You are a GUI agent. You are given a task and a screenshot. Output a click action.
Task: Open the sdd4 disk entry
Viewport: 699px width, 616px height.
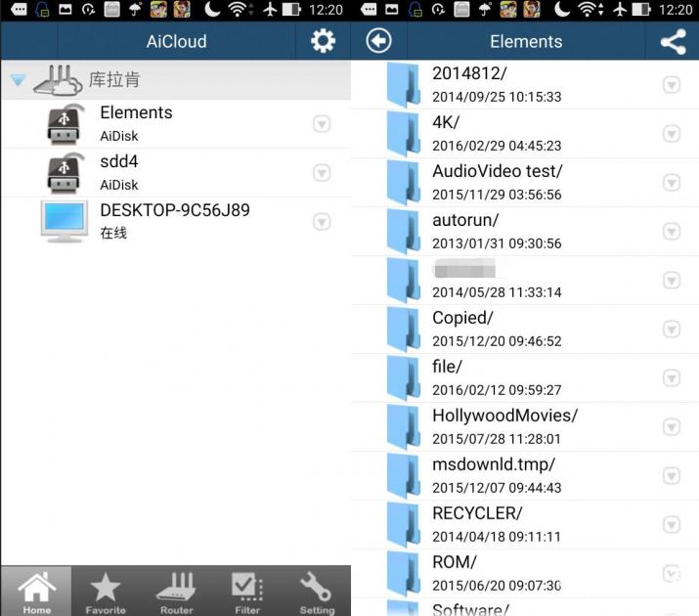[x=176, y=173]
